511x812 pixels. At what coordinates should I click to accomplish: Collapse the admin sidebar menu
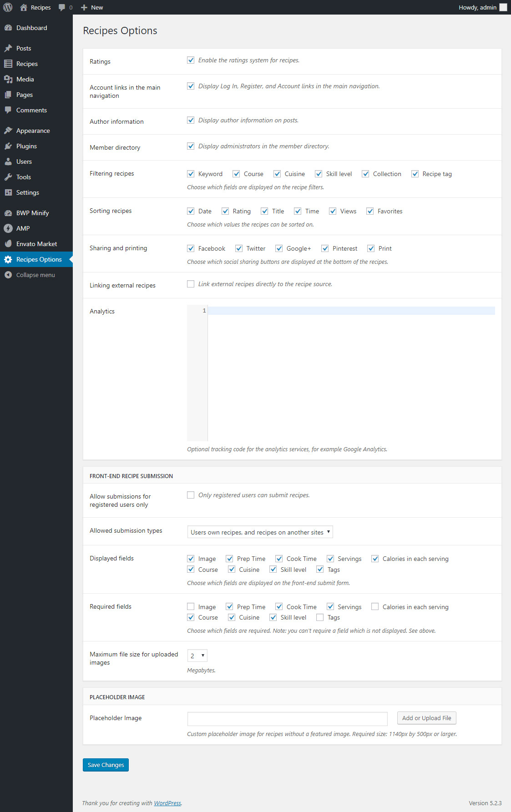35,275
